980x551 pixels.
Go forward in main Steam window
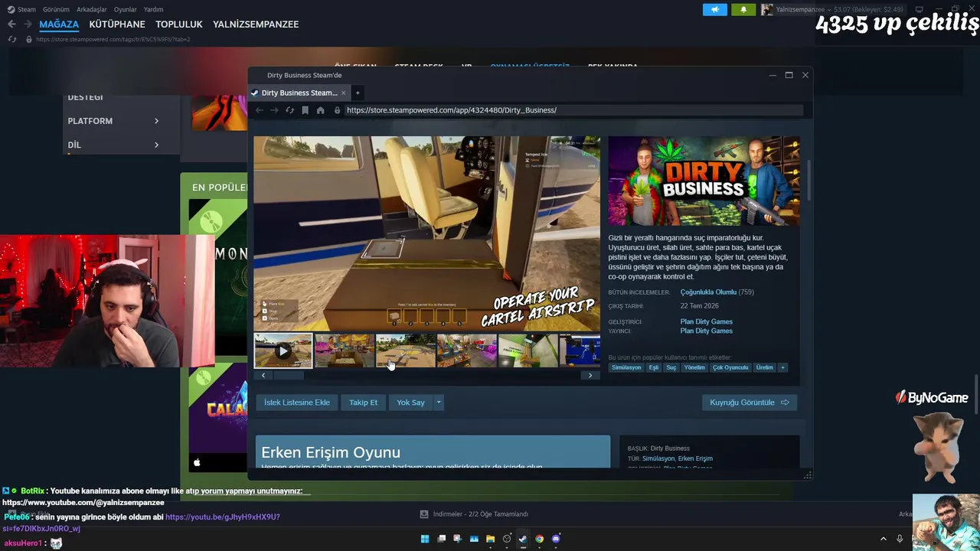(x=27, y=24)
